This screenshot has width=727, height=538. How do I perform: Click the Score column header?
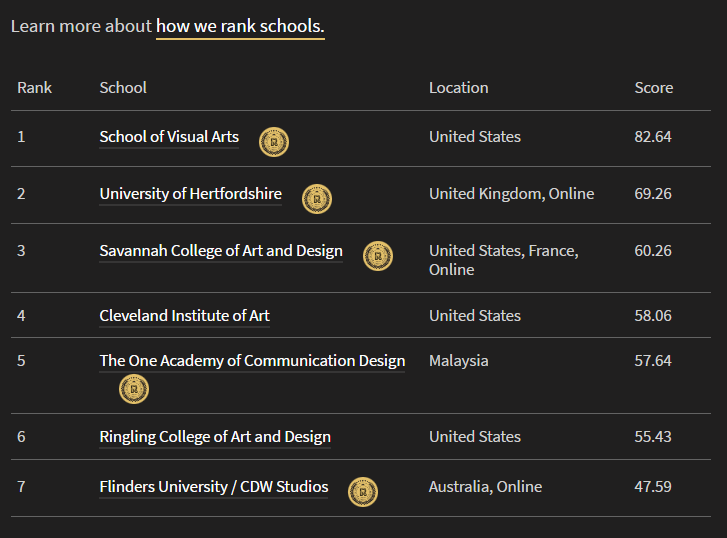coord(654,88)
